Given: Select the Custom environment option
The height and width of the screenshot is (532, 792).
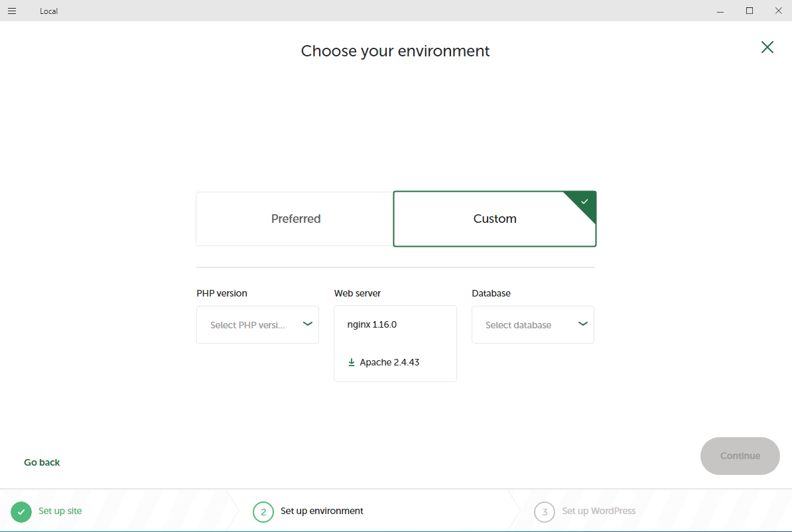Looking at the screenshot, I should pos(494,219).
